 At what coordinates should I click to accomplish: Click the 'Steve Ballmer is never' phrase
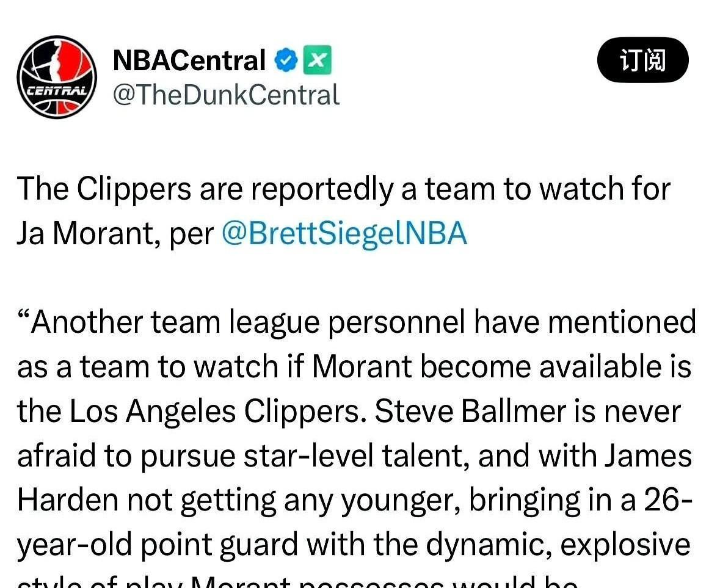(x=528, y=412)
